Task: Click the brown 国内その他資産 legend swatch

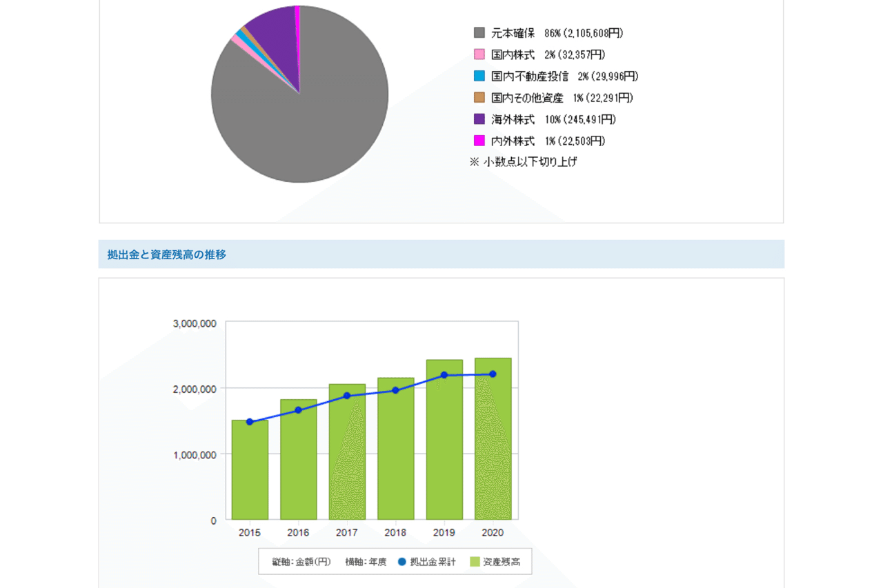Action: [479, 98]
